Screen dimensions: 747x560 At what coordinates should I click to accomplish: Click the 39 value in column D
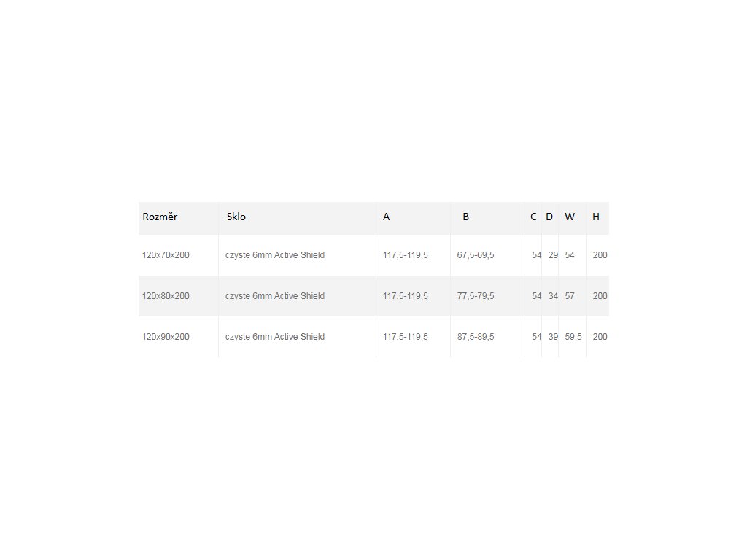553,337
